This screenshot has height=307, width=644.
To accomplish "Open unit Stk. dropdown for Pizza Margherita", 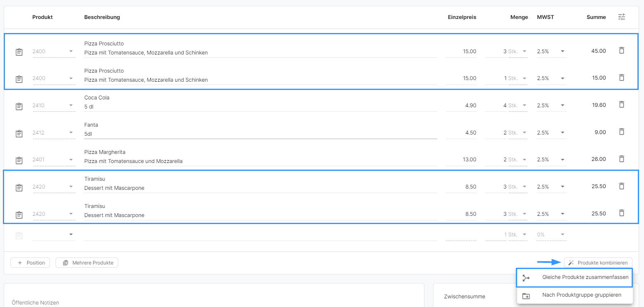I will coord(518,160).
